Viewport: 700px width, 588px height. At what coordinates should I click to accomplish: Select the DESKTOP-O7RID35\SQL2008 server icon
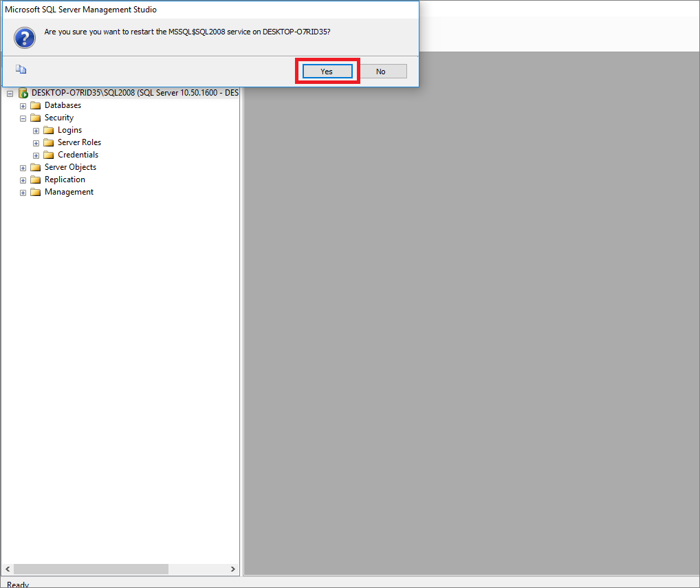tap(23, 94)
